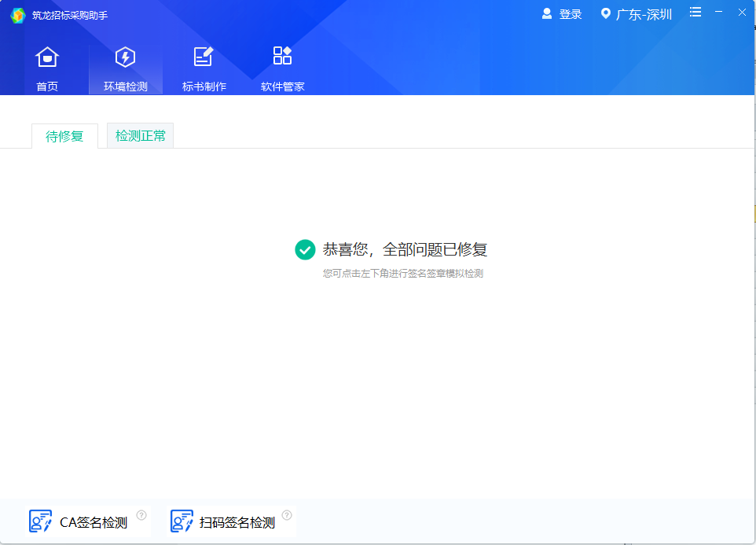Switch to the 检测正常 tab
This screenshot has width=756, height=545.
coord(141,136)
